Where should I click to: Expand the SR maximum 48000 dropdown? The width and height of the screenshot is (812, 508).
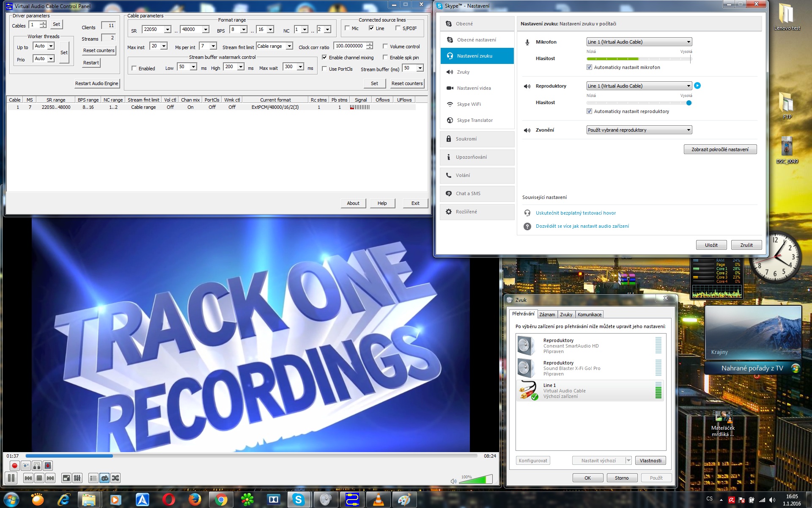[206, 30]
